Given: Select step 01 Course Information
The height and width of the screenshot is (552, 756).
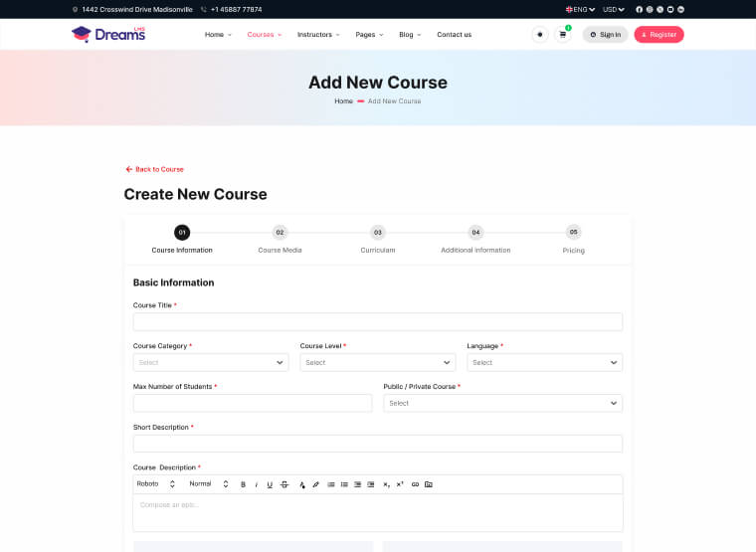Looking at the screenshot, I should [x=182, y=240].
